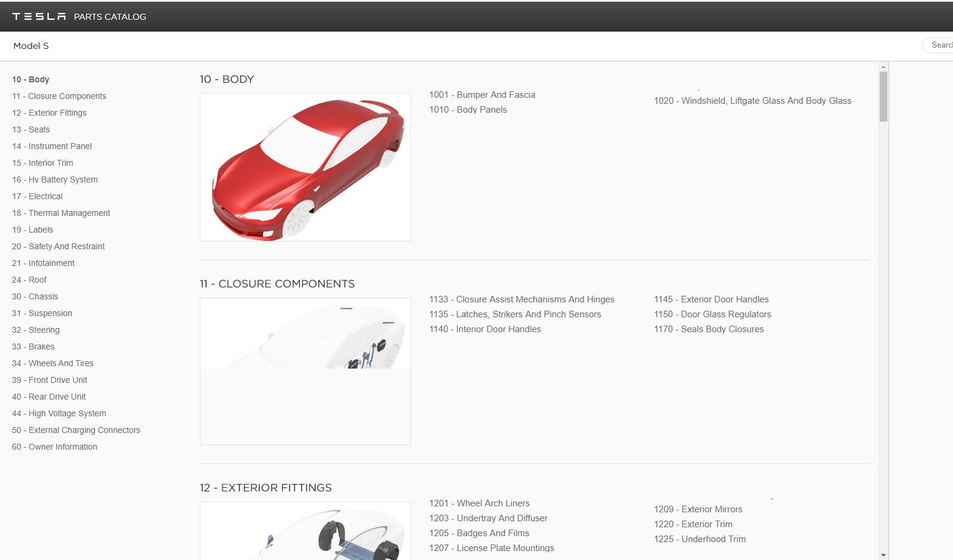This screenshot has height=560, width=953.
Task: Select 16 - Hv Battery System
Action: coord(55,180)
